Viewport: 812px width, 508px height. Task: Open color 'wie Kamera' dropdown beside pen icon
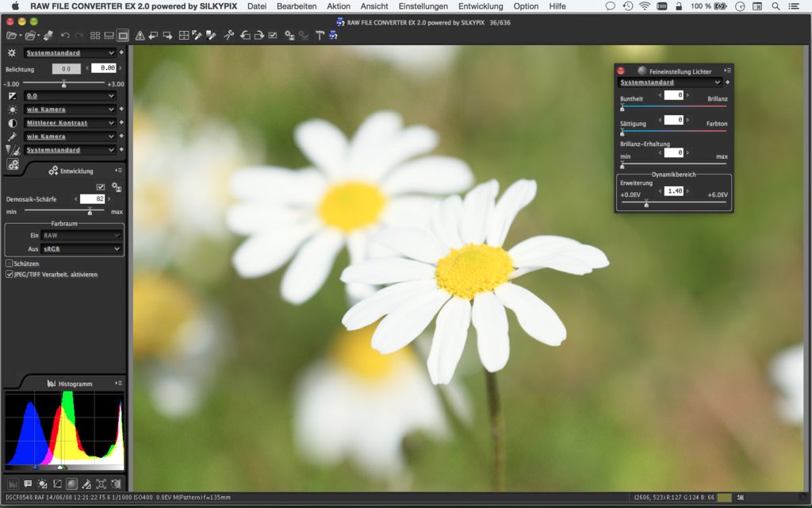[70, 137]
